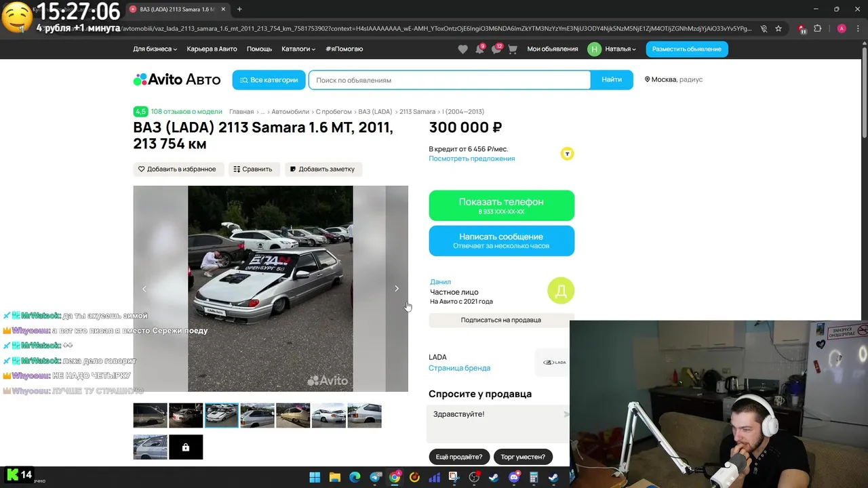Image resolution: width=868 pixels, height=488 pixels.
Task: Click С пробегом breadcrumb
Action: [x=334, y=111]
